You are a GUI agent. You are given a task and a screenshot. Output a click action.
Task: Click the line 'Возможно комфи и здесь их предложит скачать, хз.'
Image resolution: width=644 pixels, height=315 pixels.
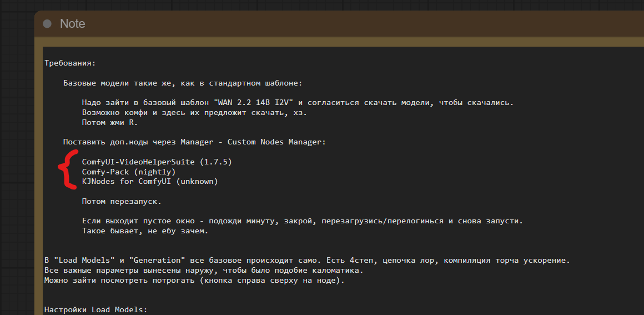pyautogui.click(x=194, y=113)
